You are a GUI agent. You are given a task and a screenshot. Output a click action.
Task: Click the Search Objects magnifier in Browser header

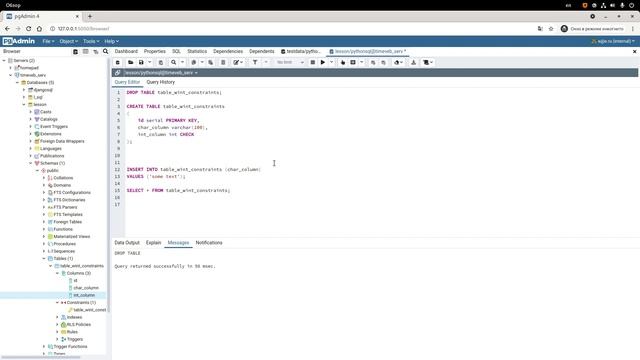pos(106,51)
